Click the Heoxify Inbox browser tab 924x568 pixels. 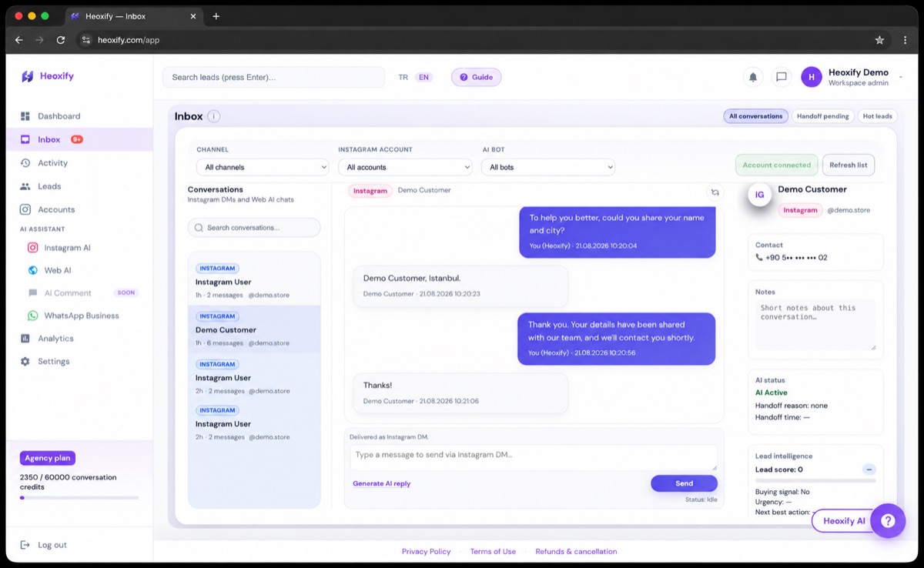pos(133,16)
